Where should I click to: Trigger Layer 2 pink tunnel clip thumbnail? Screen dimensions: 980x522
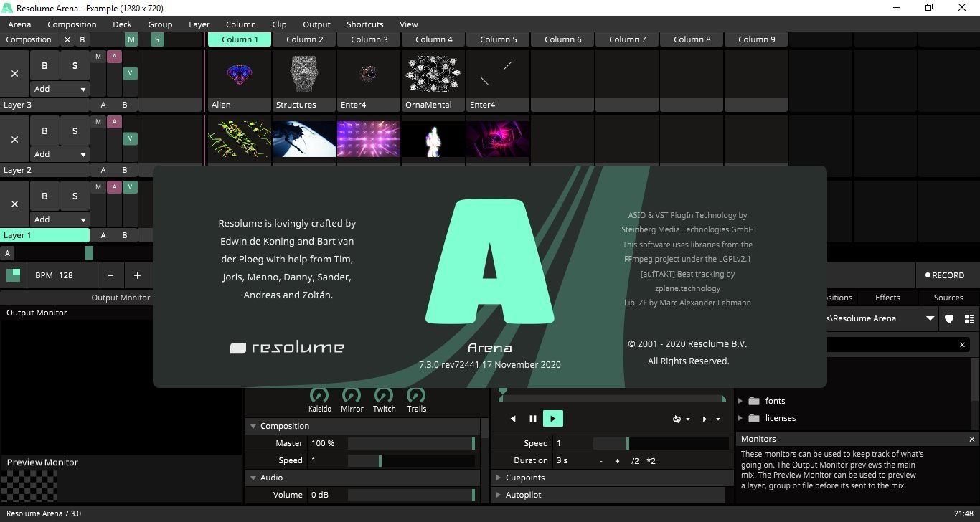coord(498,139)
